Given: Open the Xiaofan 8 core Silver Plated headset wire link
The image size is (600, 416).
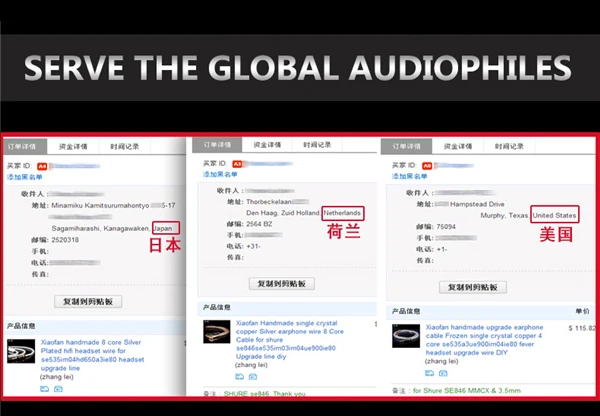Looking at the screenshot, I should pos(92,355).
